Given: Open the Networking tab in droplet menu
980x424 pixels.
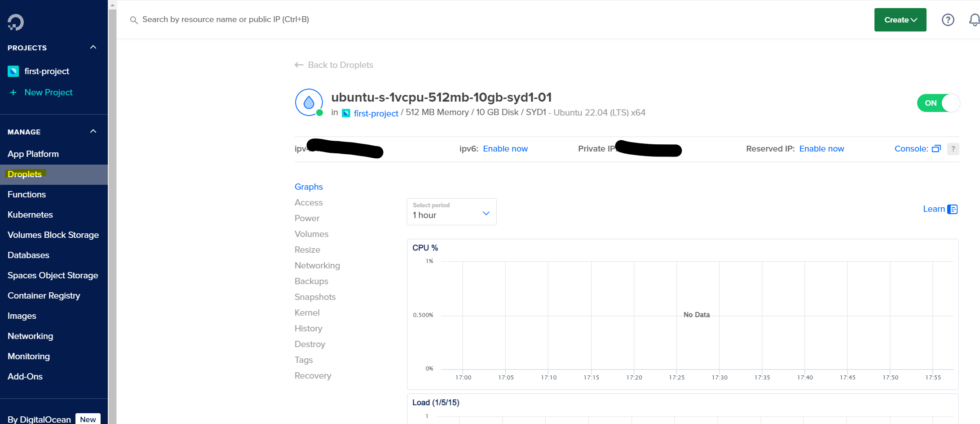Looking at the screenshot, I should pos(317,265).
